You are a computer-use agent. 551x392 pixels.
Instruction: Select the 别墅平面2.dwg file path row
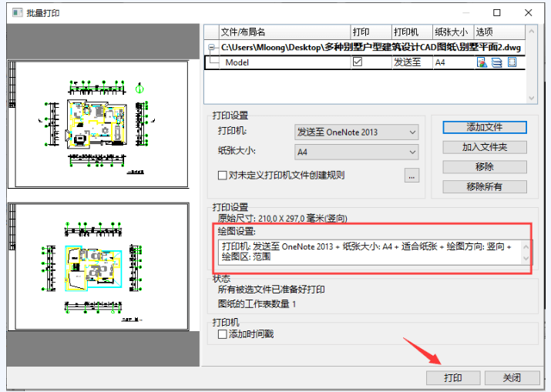click(x=365, y=47)
